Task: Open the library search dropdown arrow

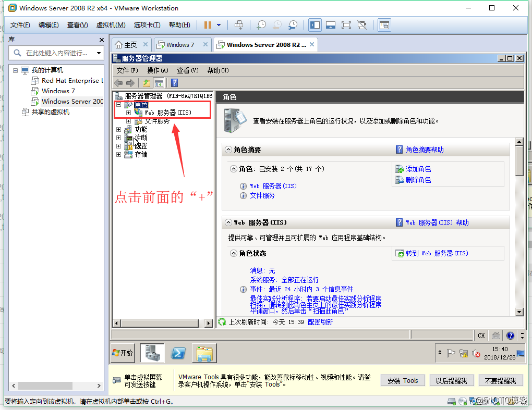Action: click(99, 53)
